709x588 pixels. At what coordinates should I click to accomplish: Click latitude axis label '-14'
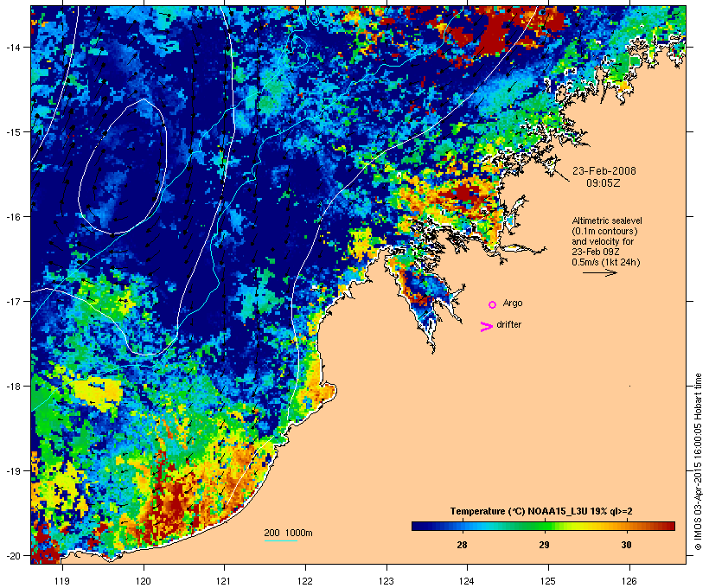(x=12, y=47)
